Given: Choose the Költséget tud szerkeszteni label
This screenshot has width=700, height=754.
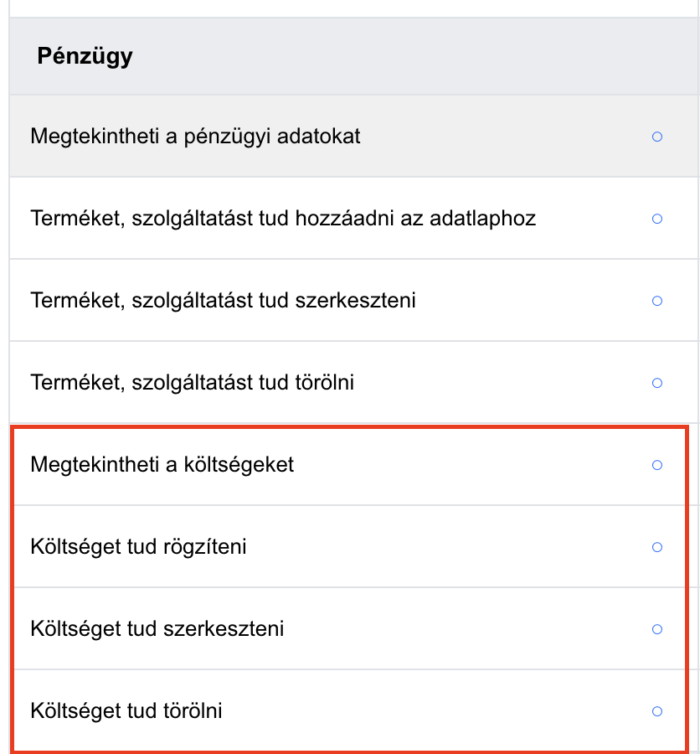Looking at the screenshot, I should pos(157,629).
